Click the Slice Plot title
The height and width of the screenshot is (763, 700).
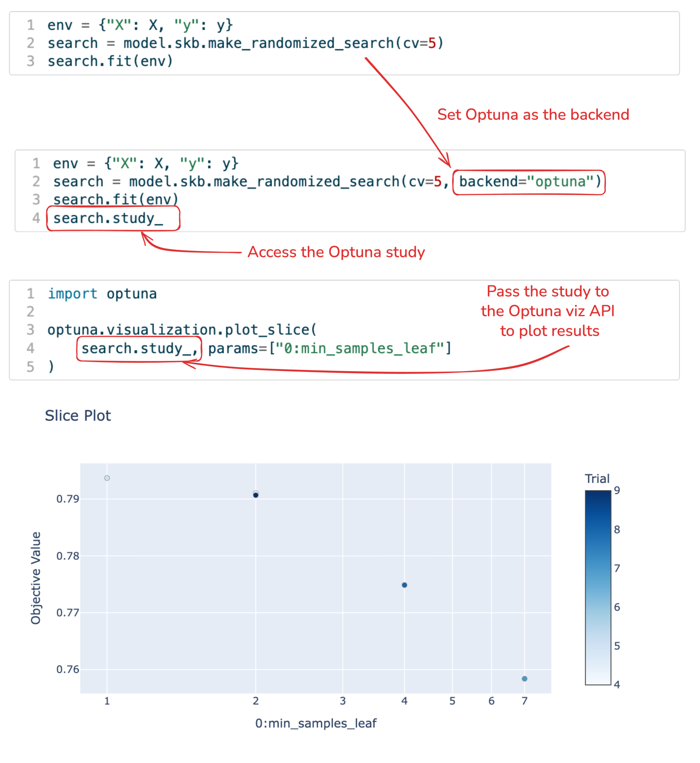(78, 415)
